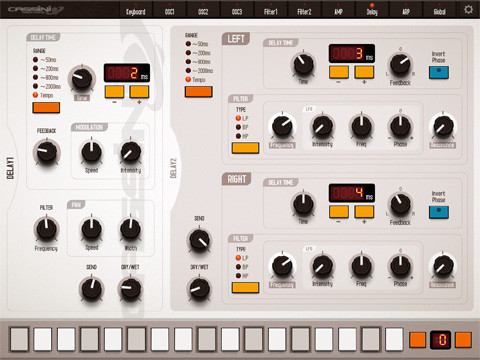Click Delay1 Send knob
Viewport: 480px width, 360px height.
92,289
